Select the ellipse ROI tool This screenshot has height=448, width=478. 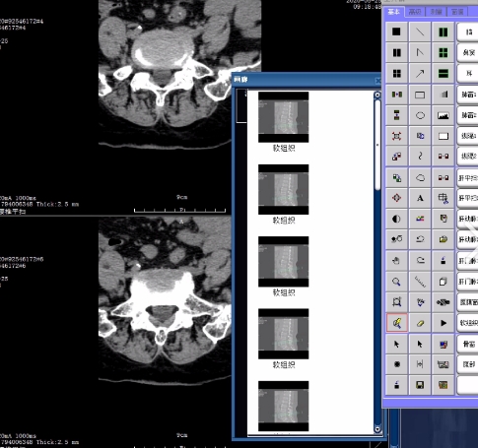coord(420,115)
